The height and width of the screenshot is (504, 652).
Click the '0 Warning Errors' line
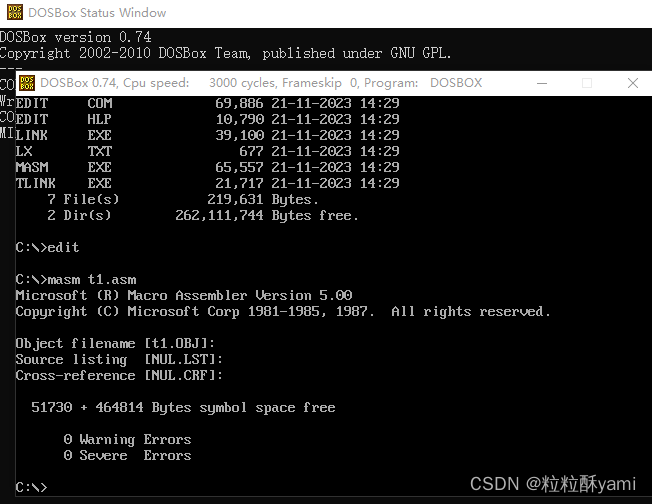point(127,440)
